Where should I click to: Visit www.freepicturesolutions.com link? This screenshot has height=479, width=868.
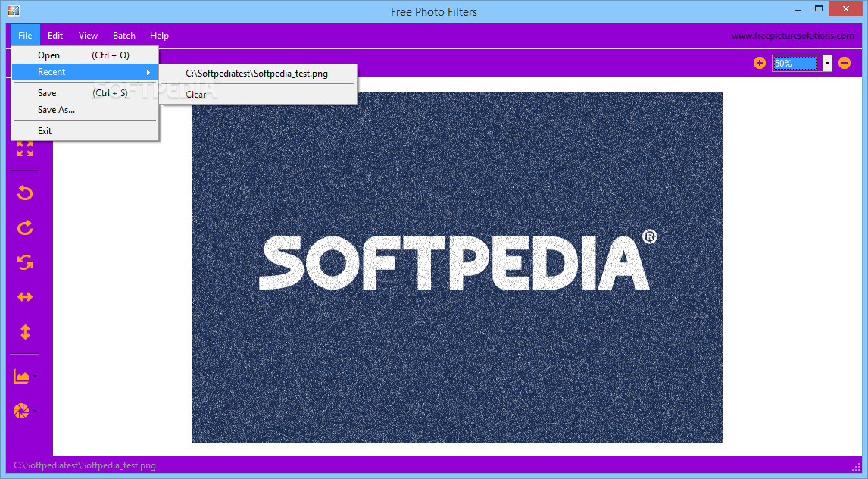point(793,36)
